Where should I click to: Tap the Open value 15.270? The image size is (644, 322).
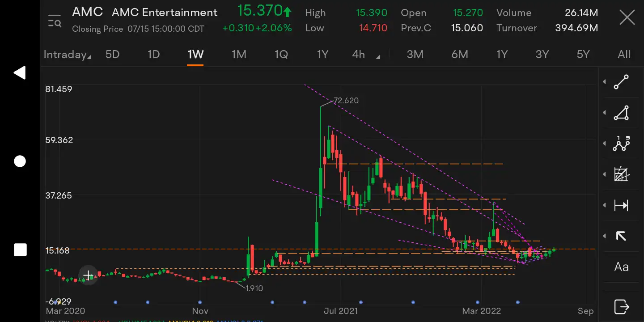(467, 13)
